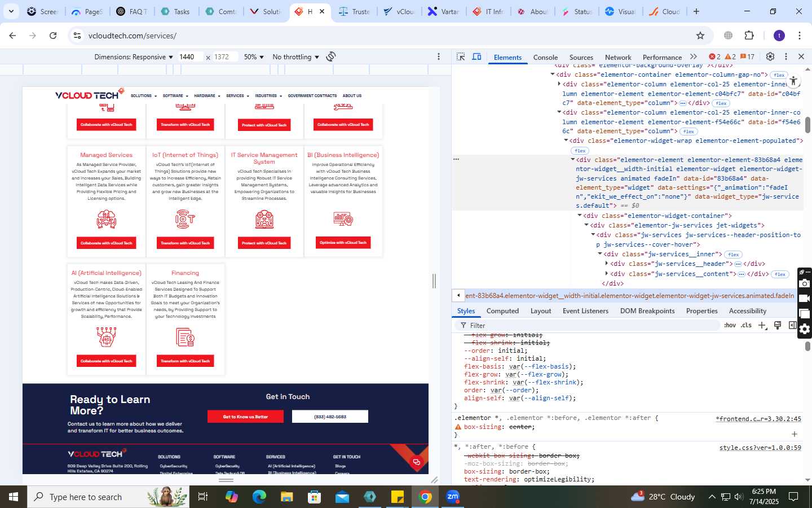812x508 pixels.
Task: Click the Optimize with vCloud Tech button
Action: [x=343, y=243]
